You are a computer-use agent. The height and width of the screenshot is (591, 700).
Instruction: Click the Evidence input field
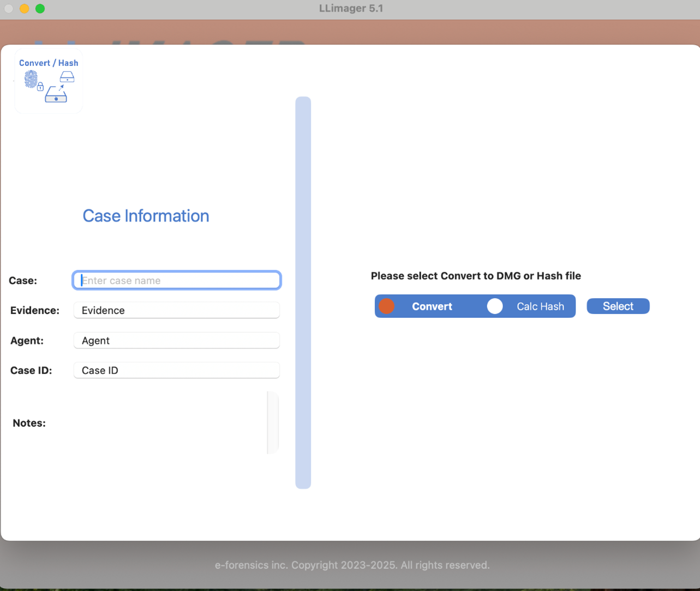176,310
